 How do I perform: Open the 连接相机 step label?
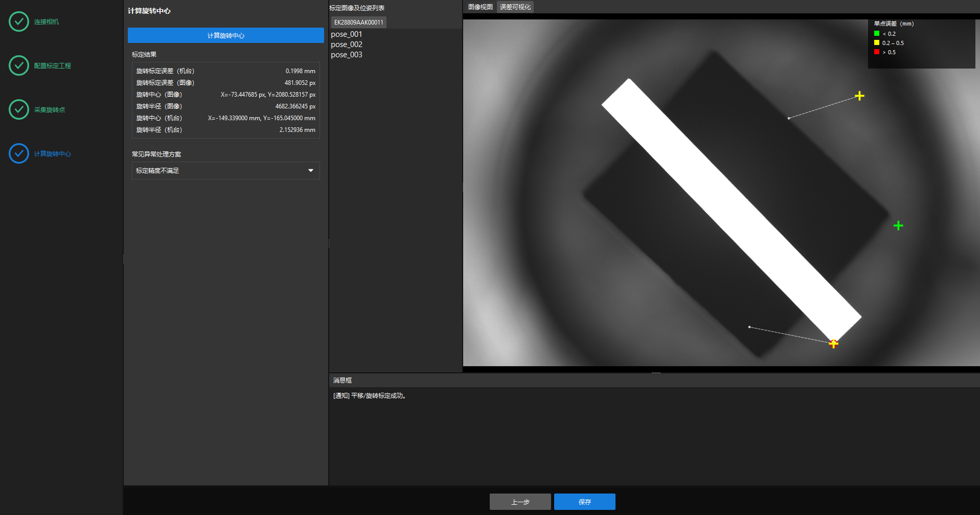tap(47, 22)
